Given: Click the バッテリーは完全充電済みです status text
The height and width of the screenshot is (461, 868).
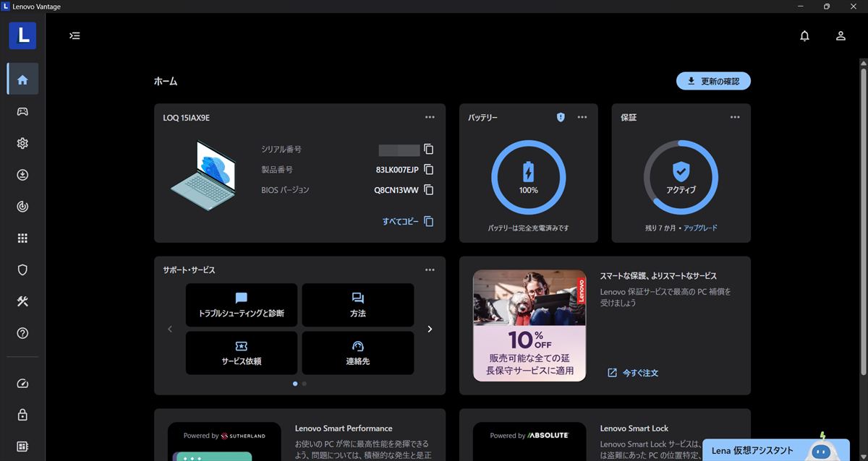Looking at the screenshot, I should point(529,228).
